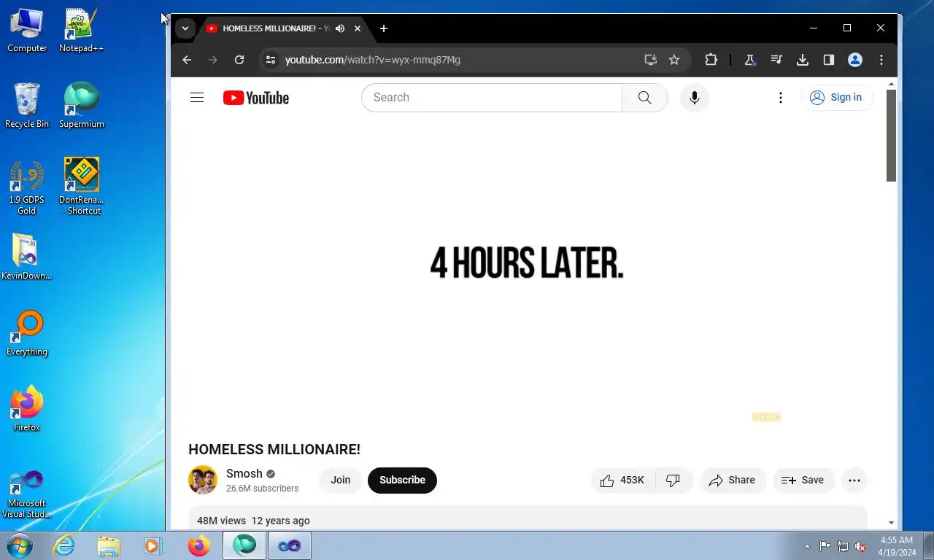Expand the tab search dropdown arrow
This screenshot has height=560, width=934.
[185, 28]
